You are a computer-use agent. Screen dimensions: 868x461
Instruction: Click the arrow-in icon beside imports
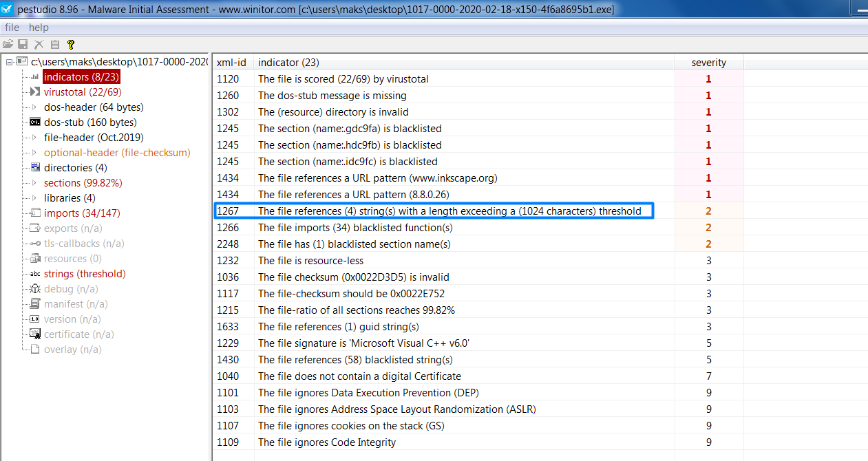coord(34,213)
